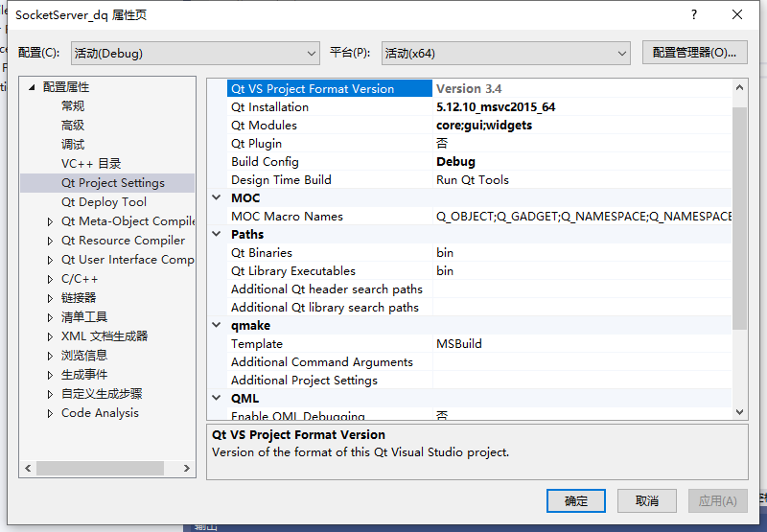Select the Qt Installation property name
Screen dimensions: 767x532
pos(270,106)
